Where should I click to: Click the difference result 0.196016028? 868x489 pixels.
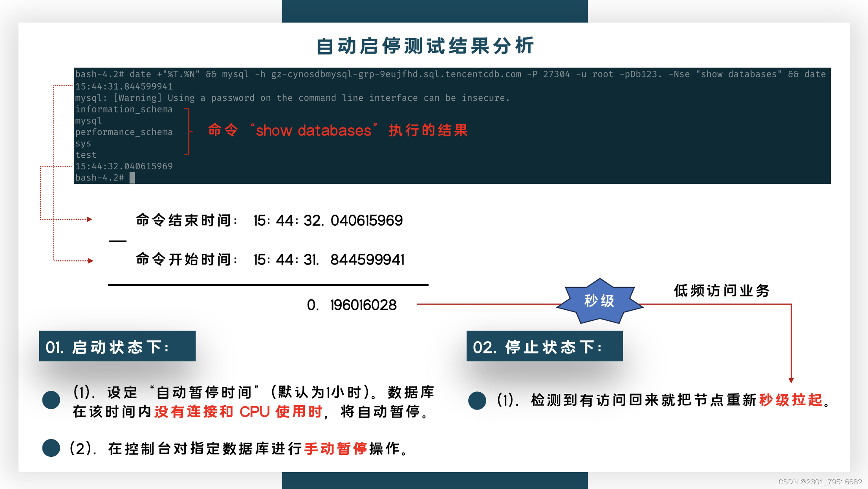point(352,305)
